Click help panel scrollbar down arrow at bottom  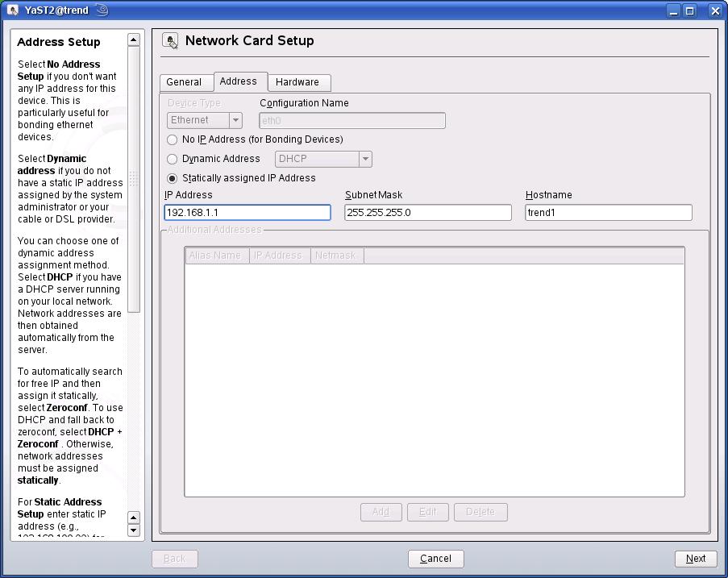134,530
